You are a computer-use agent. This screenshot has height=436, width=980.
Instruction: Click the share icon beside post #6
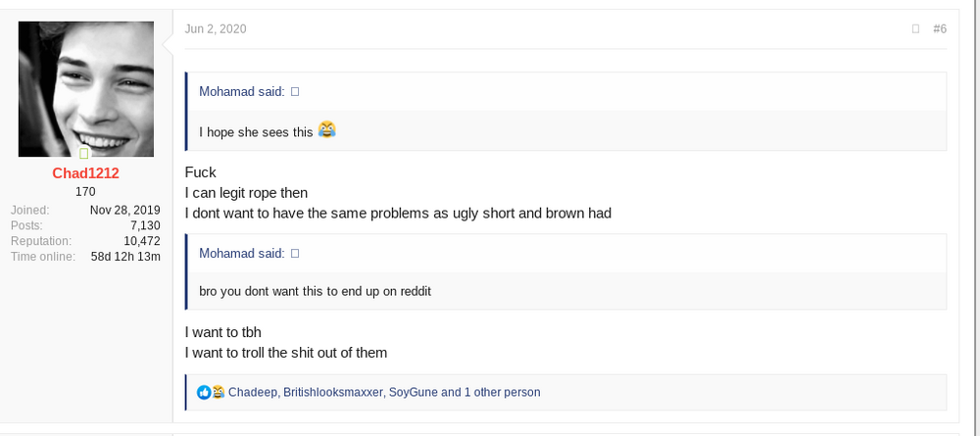pyautogui.click(x=915, y=28)
